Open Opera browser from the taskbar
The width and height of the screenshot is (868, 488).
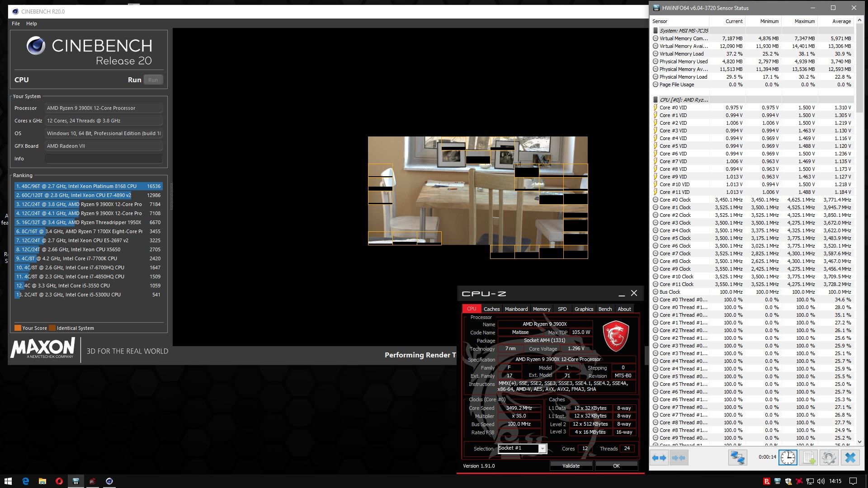point(59,481)
